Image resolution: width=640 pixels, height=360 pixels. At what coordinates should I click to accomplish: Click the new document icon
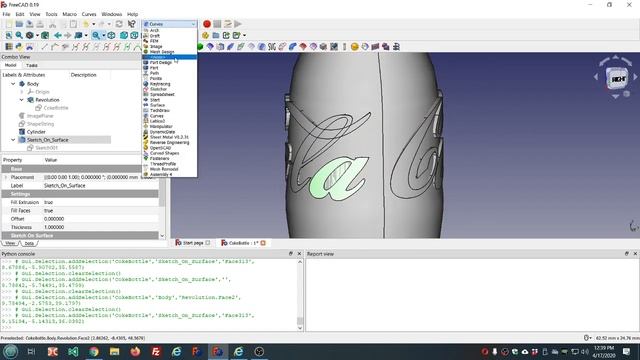(9, 24)
